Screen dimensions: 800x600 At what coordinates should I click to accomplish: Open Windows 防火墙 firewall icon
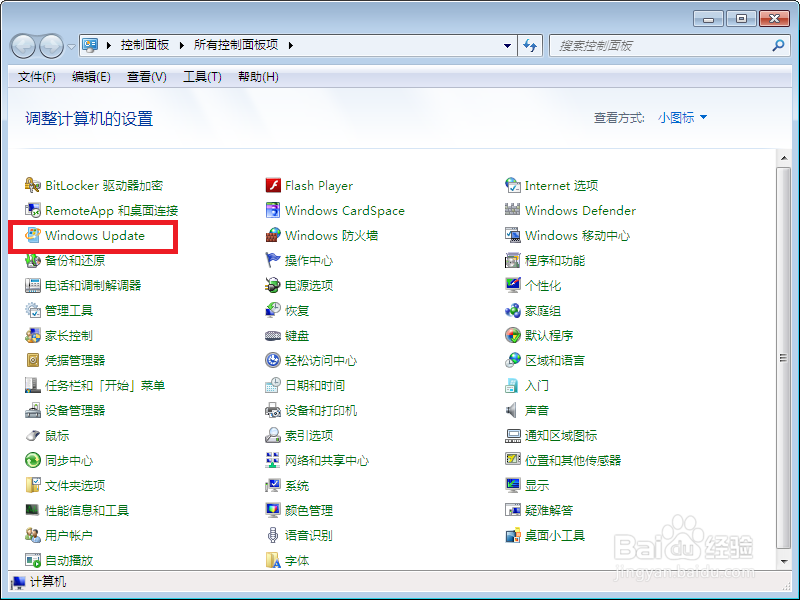(273, 235)
